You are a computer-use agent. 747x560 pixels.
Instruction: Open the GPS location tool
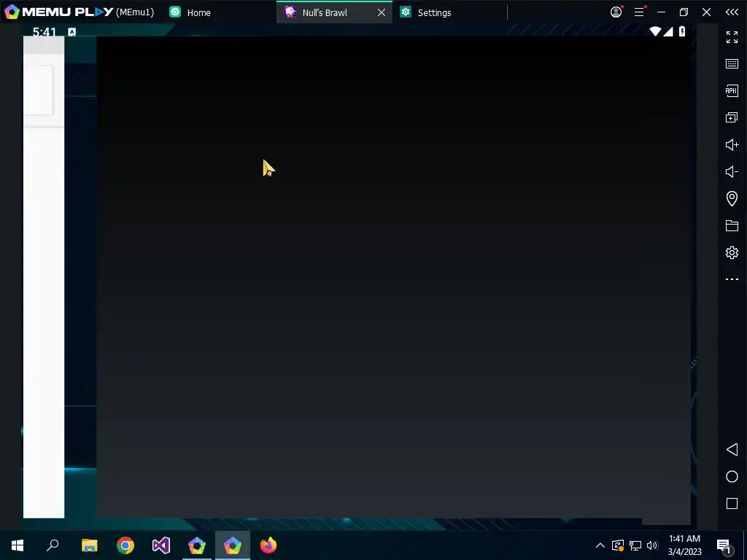(732, 198)
